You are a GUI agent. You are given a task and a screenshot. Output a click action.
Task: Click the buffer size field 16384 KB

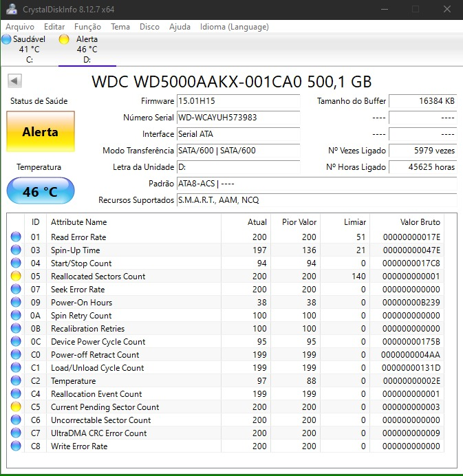[423, 101]
